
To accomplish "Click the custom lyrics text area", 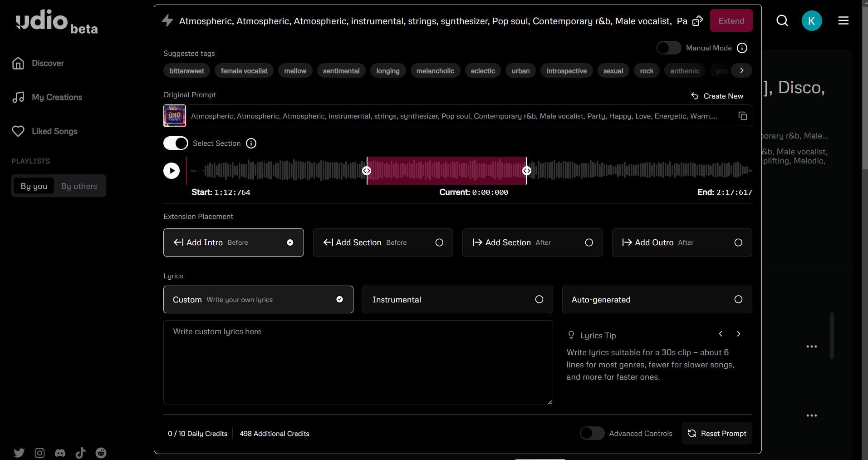I will point(358,362).
